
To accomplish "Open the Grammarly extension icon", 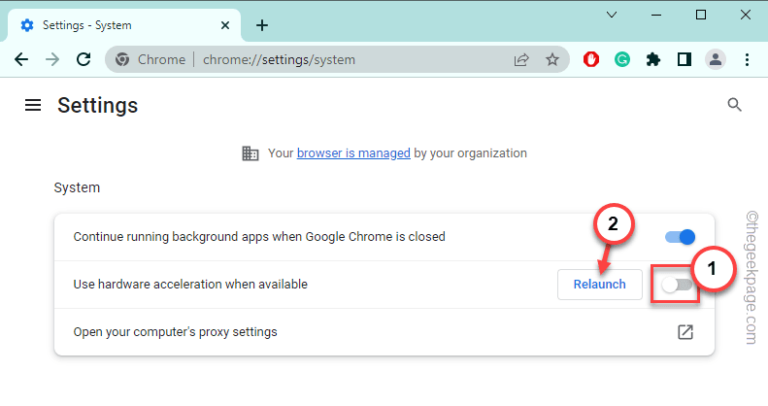I will click(621, 60).
